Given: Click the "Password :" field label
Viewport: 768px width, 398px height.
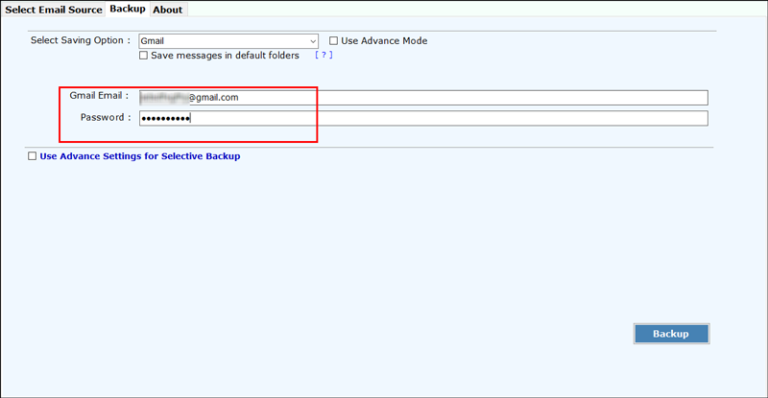Looking at the screenshot, I should click(106, 117).
